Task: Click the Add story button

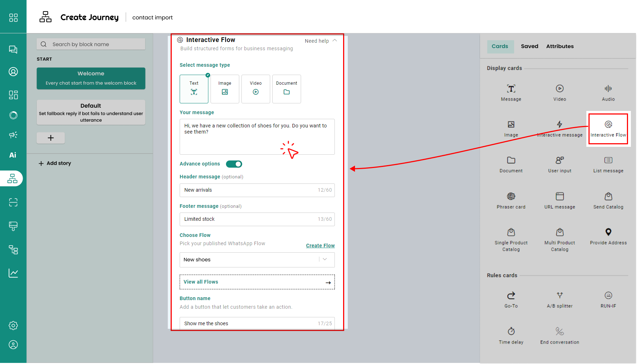Action: click(x=55, y=163)
